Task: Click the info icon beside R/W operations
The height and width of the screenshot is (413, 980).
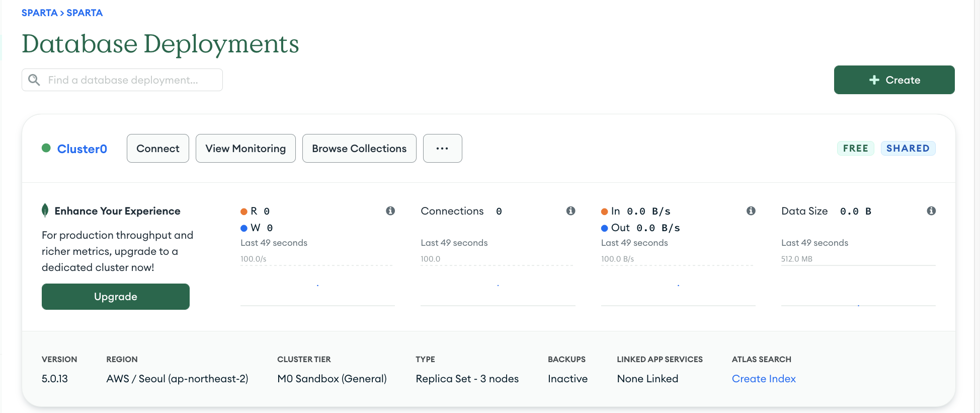Action: point(390,211)
